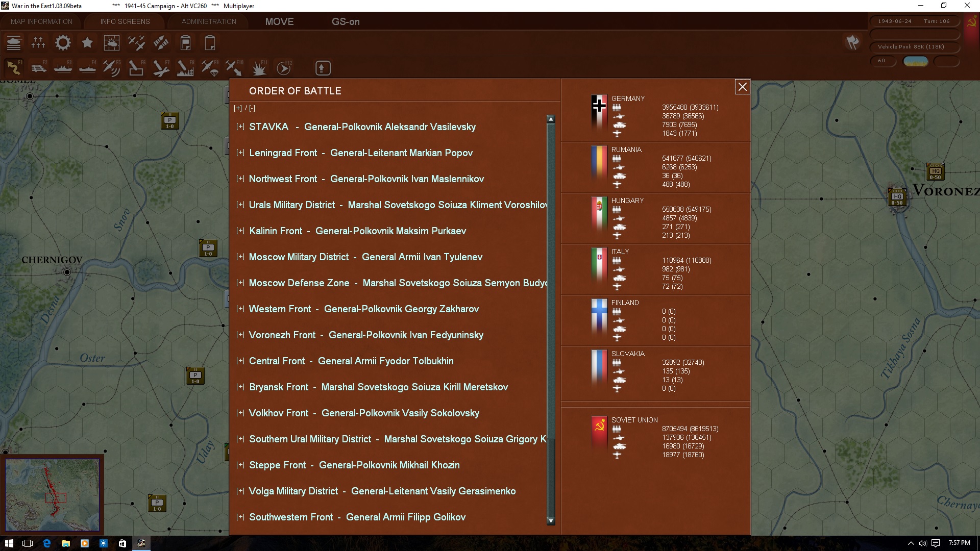Open the MAP INFORMATION tab

coord(41,21)
